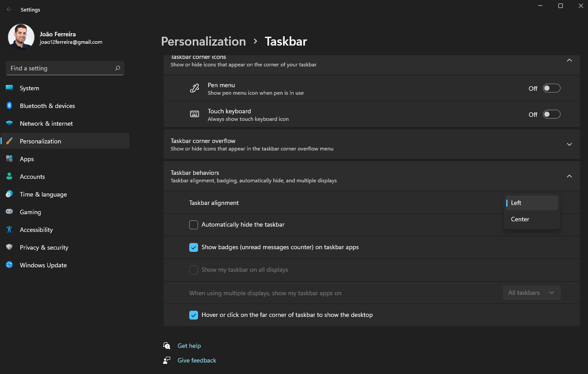Image resolution: width=588 pixels, height=374 pixels.
Task: Select Left taskbar alignment option
Action: [516, 203]
